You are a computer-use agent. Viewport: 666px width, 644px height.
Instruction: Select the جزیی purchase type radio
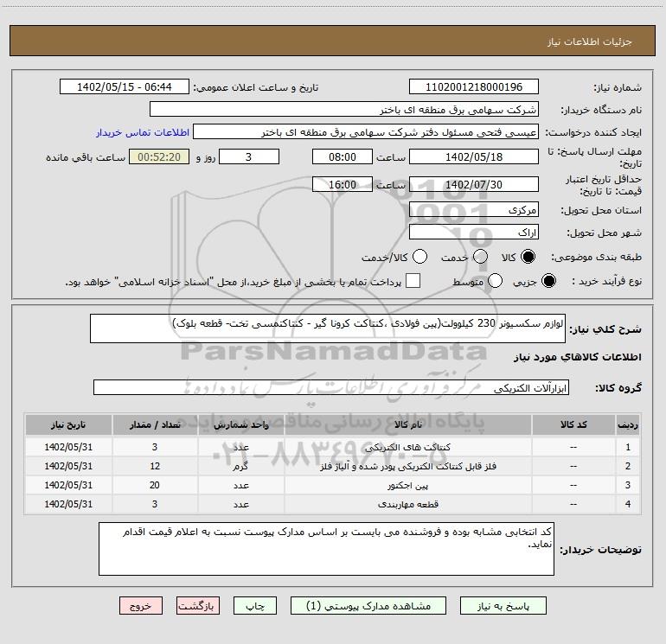pyautogui.click(x=548, y=281)
